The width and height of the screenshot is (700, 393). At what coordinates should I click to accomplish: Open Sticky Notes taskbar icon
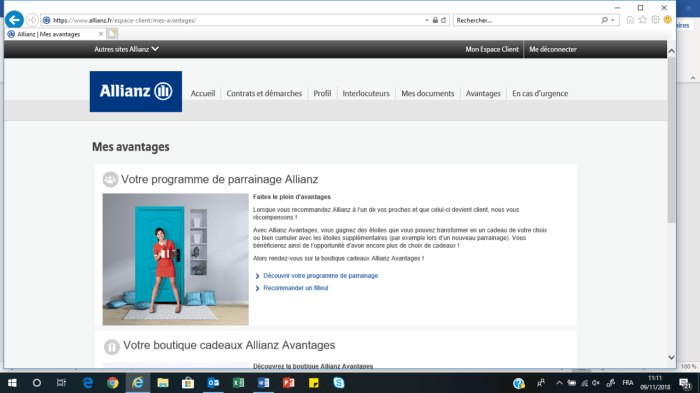click(x=313, y=383)
